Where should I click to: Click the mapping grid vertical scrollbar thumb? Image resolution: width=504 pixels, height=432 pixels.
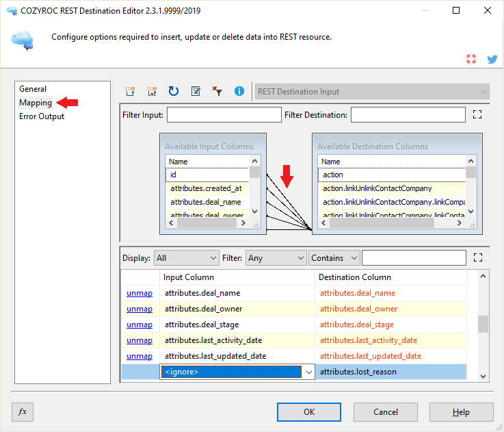[x=483, y=324]
